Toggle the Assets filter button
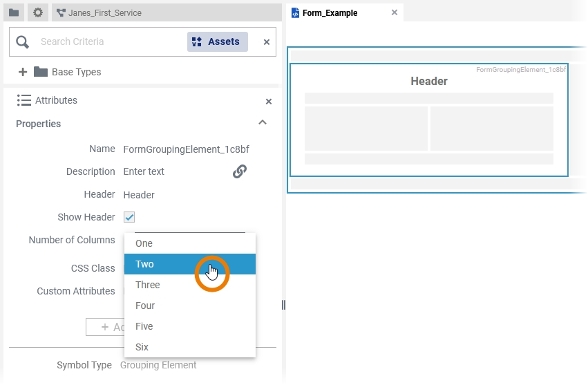588x385 pixels. coord(218,42)
